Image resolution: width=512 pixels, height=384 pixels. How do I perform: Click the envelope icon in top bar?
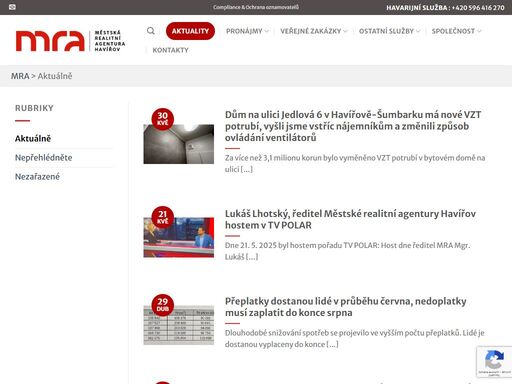pos(12,7)
